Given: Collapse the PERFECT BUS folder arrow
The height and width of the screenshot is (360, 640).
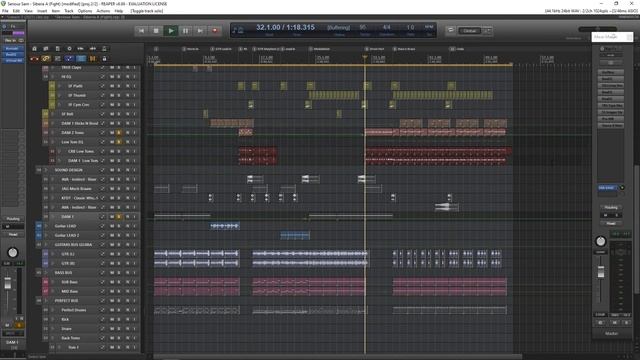Looking at the screenshot, I should coord(46,301).
